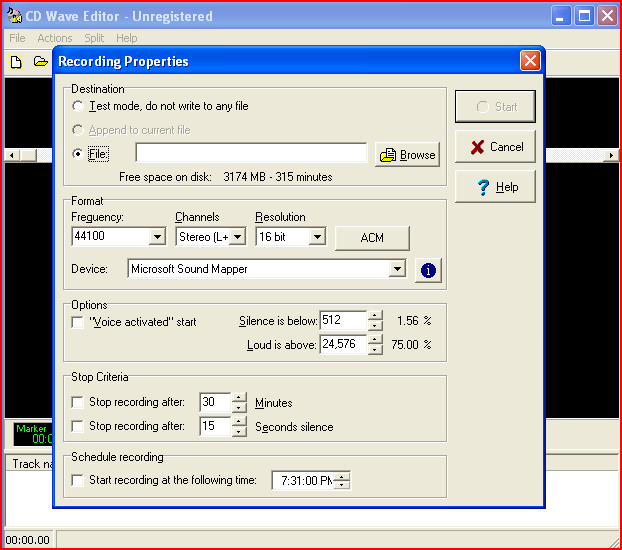Image resolution: width=622 pixels, height=550 pixels.
Task: Click the 75.00 % loud percentage text
Action: [411, 344]
